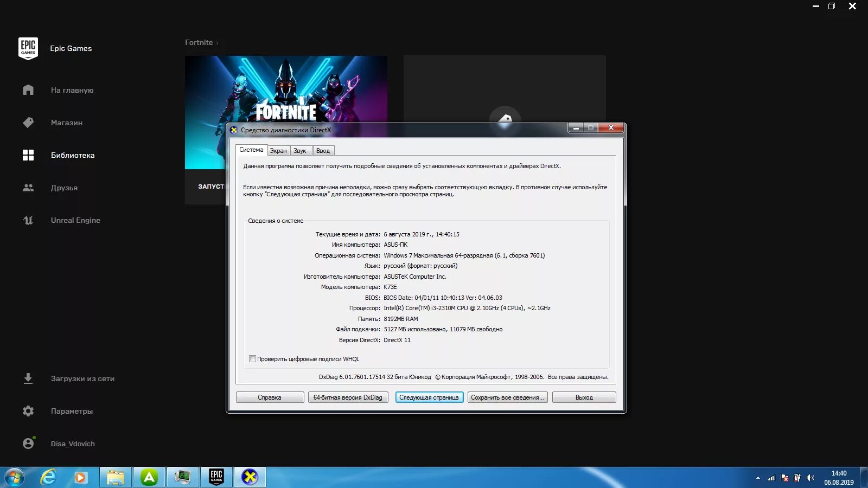Click the language value 'русский (формат: русский)'
This screenshot has width=868, height=488.
[420, 266]
